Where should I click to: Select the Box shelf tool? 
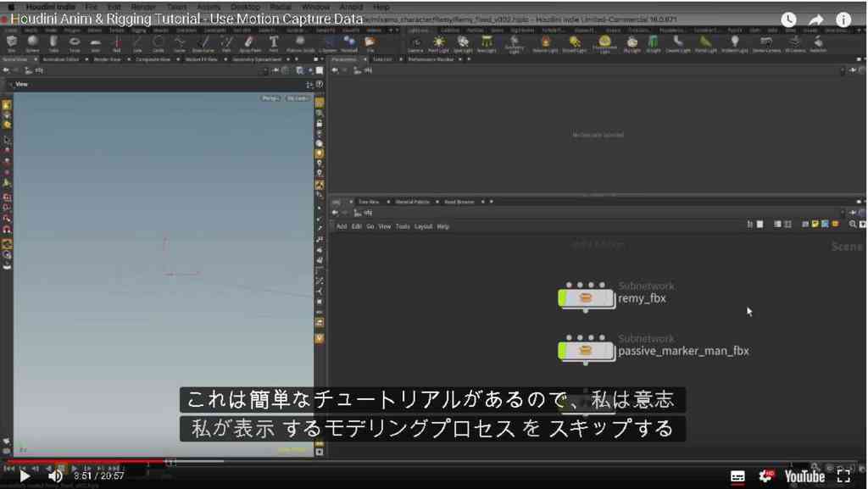[x=11, y=43]
